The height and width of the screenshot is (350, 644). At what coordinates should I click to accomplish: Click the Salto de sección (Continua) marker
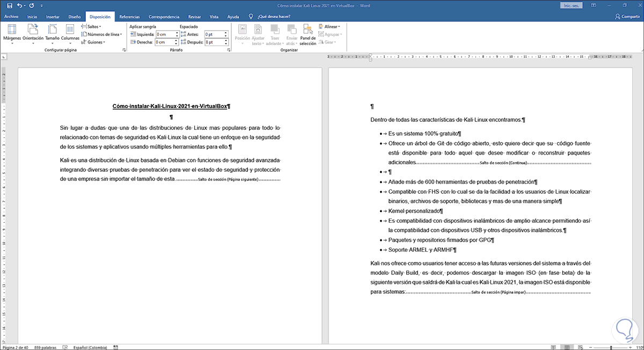(504, 162)
